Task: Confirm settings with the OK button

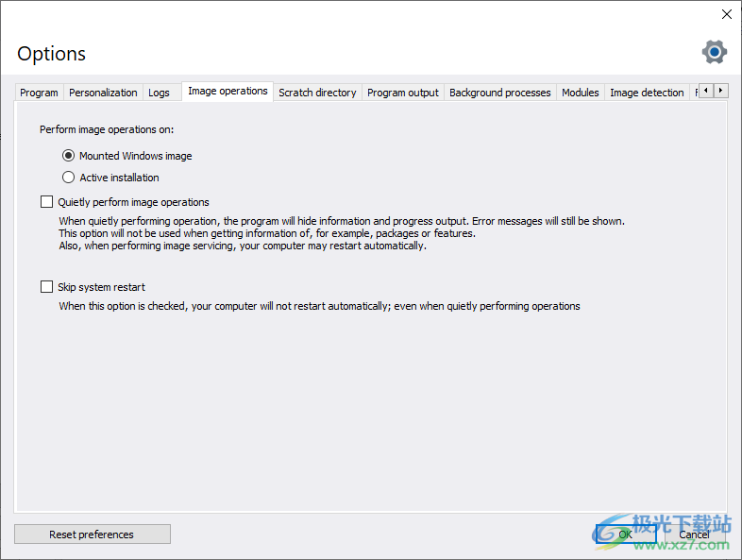Action: (x=625, y=535)
